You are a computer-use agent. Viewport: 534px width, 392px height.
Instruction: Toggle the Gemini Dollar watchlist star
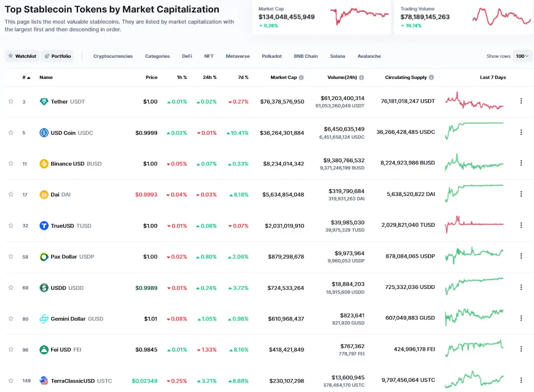pos(11,318)
